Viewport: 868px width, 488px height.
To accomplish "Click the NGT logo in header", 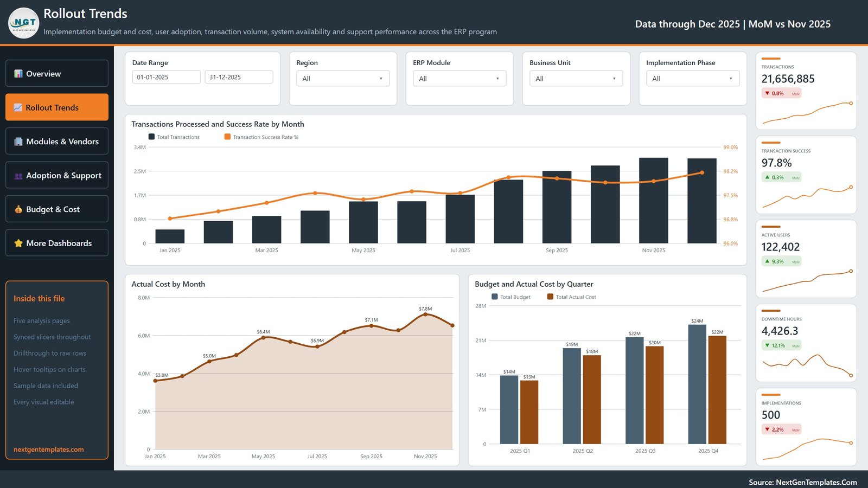I will pos(24,23).
